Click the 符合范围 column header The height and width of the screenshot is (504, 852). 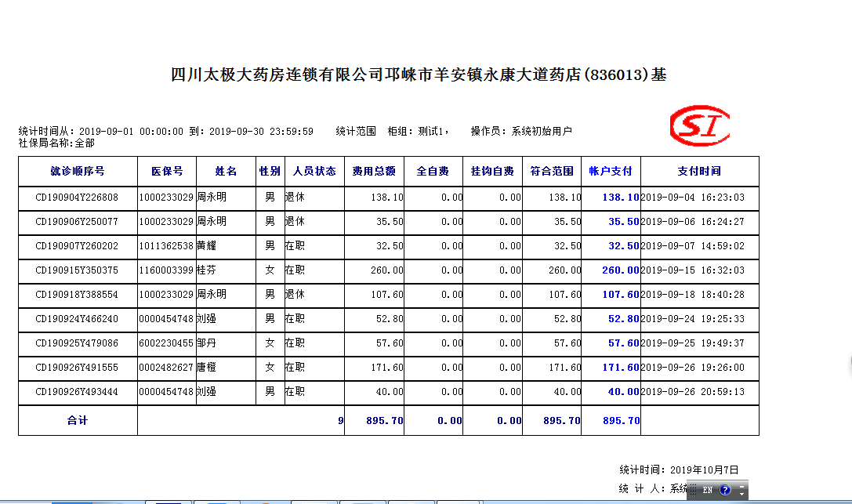[552, 171]
